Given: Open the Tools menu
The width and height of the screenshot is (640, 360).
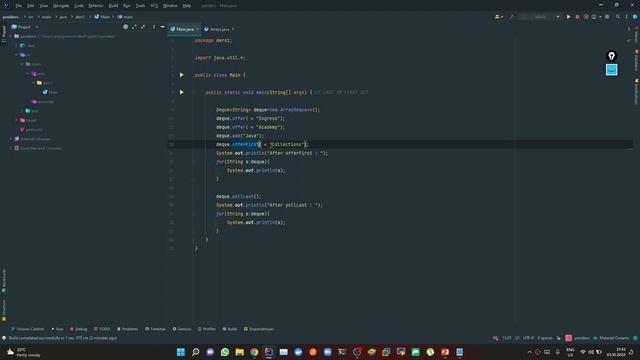Looking at the screenshot, I should [x=140, y=6].
